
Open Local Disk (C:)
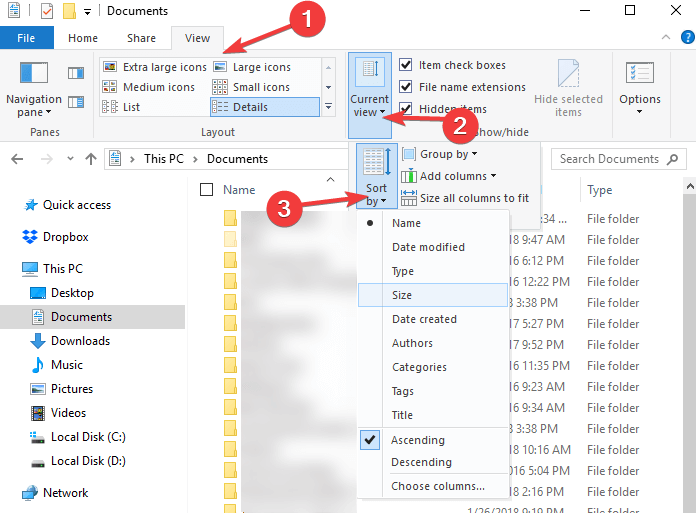pos(78,437)
